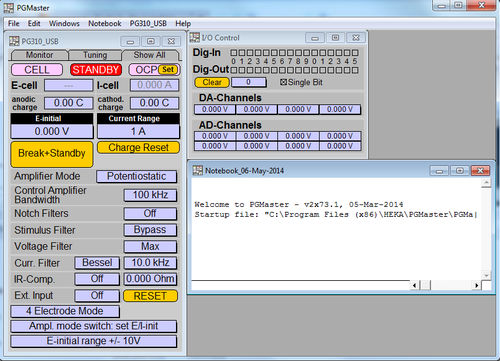Click the PGMaster application title icon
This screenshot has width=500, height=361.
(8, 8)
